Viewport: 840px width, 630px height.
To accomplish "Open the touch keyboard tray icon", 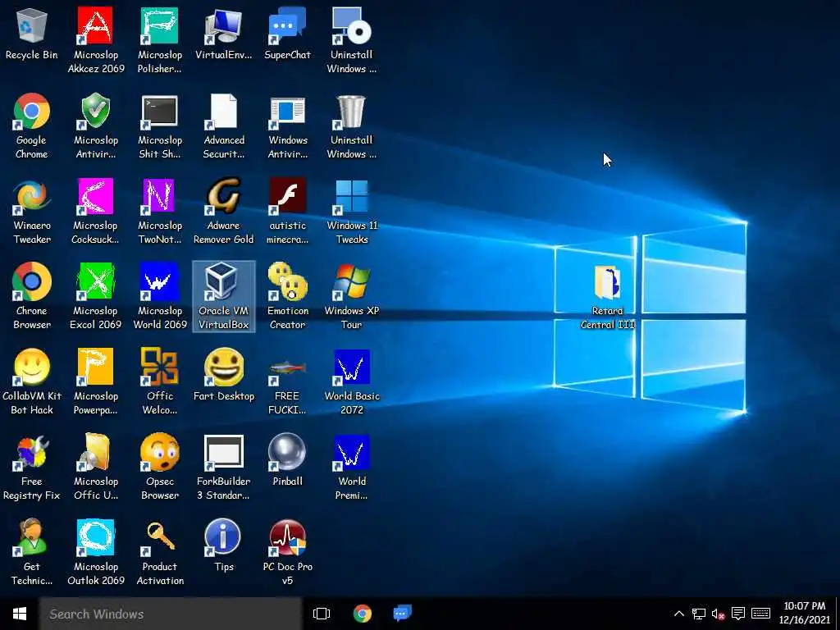I will (760, 614).
